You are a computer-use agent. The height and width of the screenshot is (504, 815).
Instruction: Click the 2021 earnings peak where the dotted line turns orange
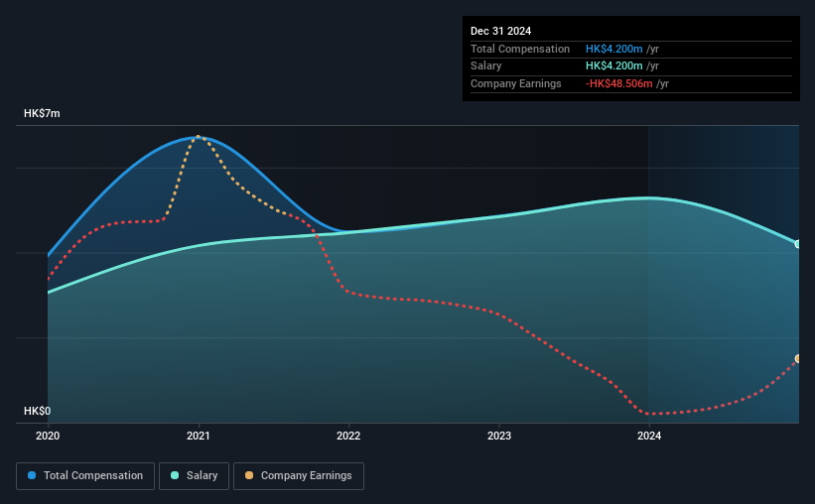pos(198,137)
